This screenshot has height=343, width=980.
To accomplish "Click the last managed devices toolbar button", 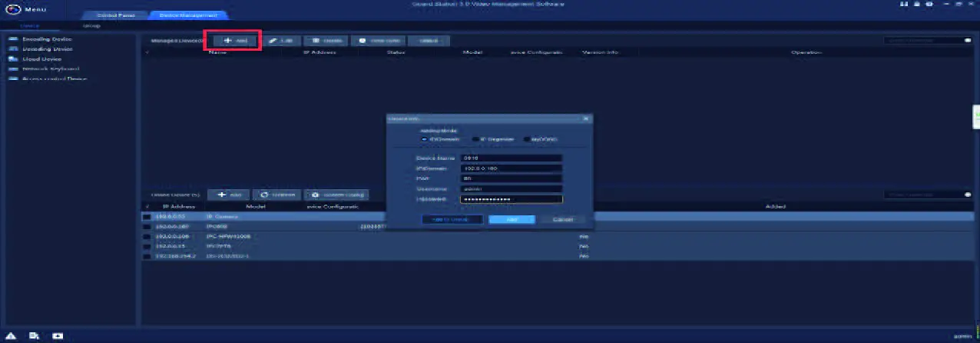I will point(429,41).
